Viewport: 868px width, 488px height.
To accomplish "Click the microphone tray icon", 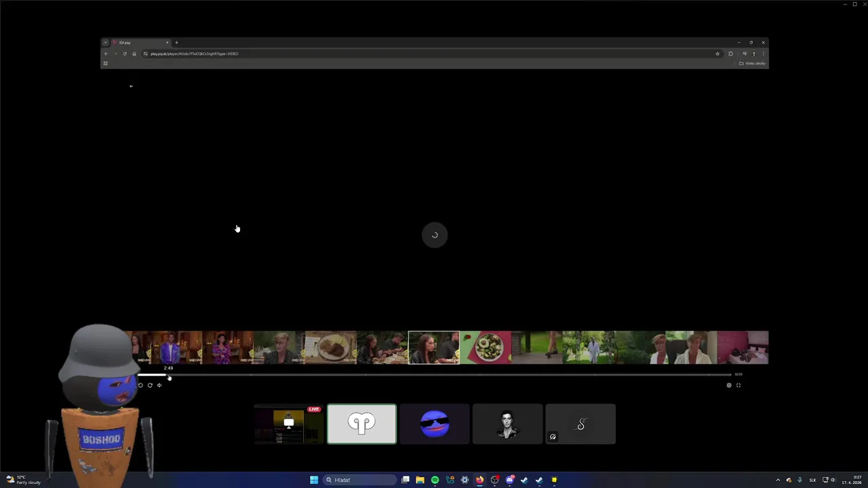I will point(800,480).
